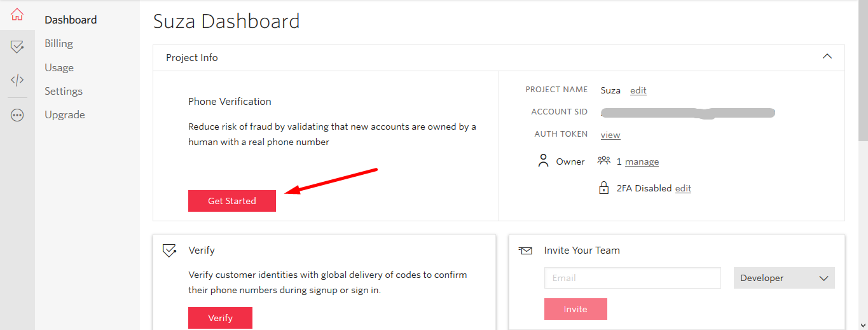
Task: Show all products via ellipsis icon
Action: [x=17, y=116]
